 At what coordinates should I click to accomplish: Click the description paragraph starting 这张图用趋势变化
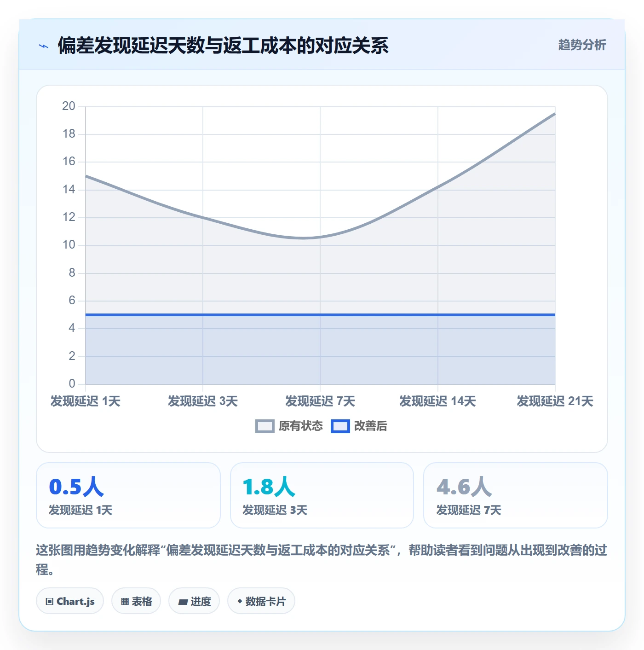pos(322,560)
